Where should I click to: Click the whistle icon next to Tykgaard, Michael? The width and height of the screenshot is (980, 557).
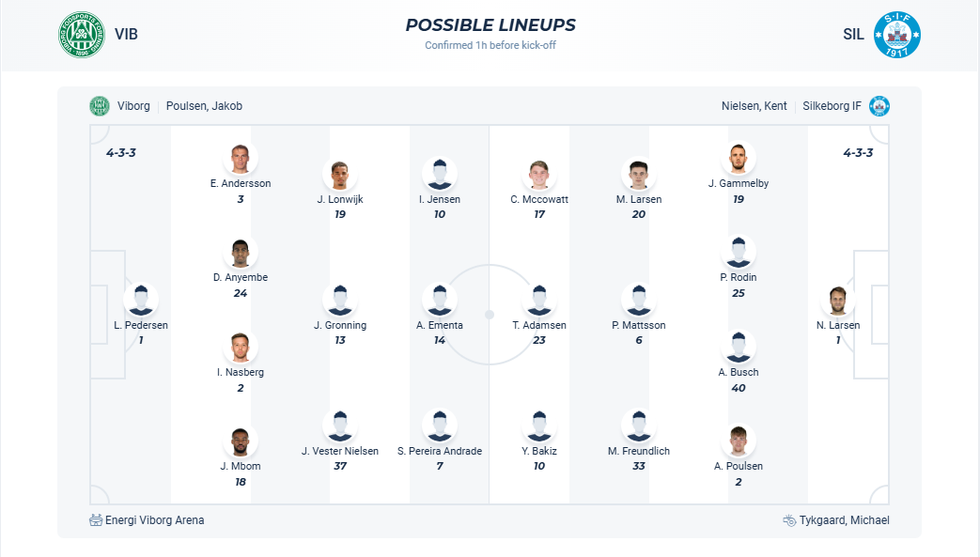(786, 519)
